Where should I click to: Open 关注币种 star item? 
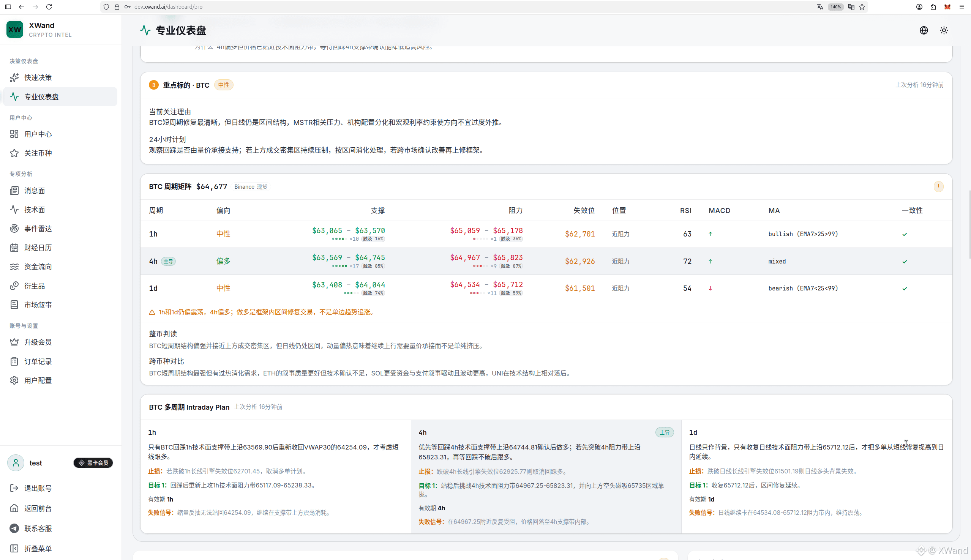coord(60,153)
